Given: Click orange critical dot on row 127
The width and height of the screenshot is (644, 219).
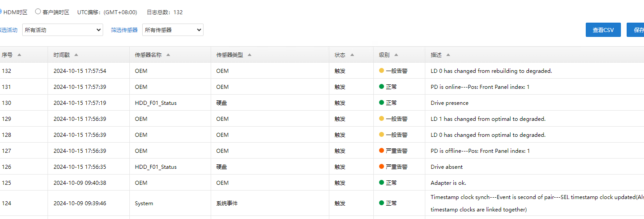Looking at the screenshot, I should (381, 151).
